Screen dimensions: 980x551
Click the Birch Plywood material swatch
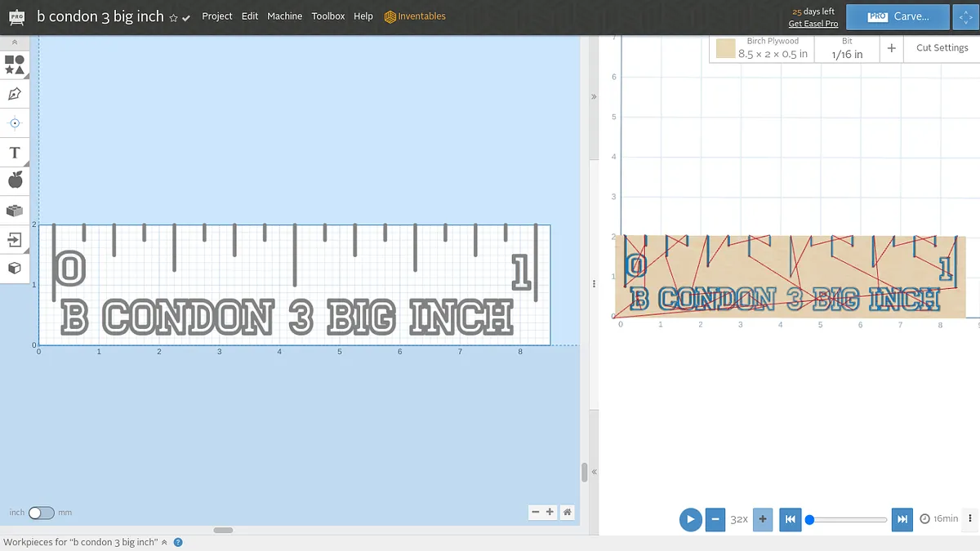coord(725,49)
